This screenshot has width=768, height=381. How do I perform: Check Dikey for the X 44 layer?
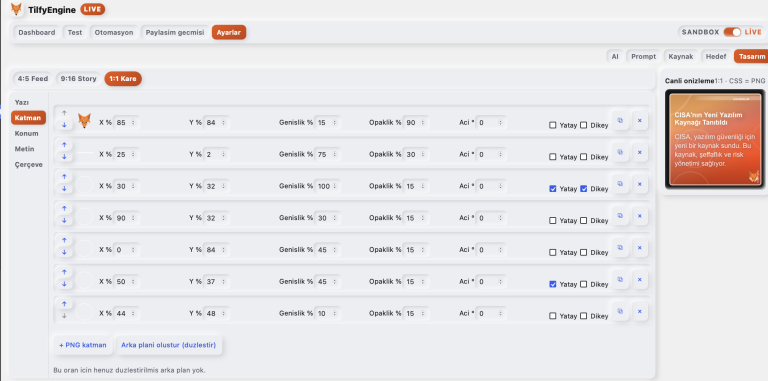coord(583,316)
